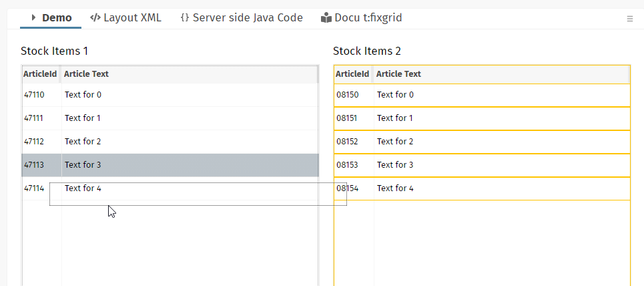Select the 08152 row in Stock Items 2
644x286 pixels.
pyautogui.click(x=347, y=142)
